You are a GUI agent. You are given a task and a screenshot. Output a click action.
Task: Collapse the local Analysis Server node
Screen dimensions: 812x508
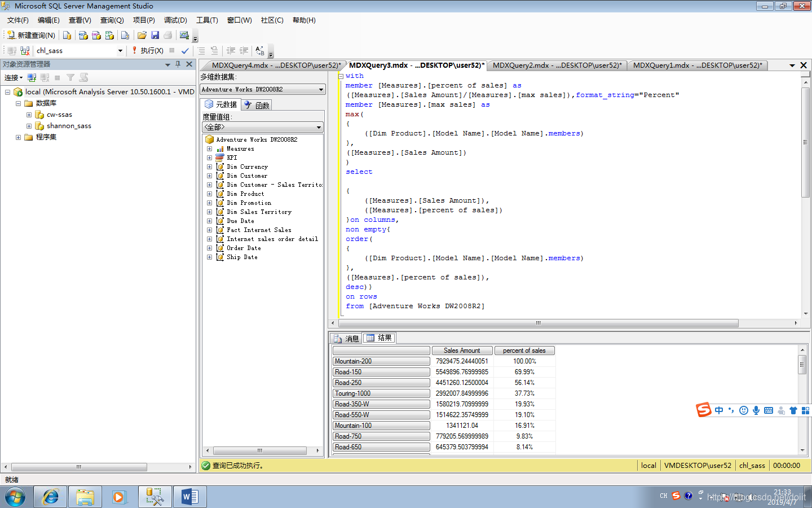coord(7,92)
